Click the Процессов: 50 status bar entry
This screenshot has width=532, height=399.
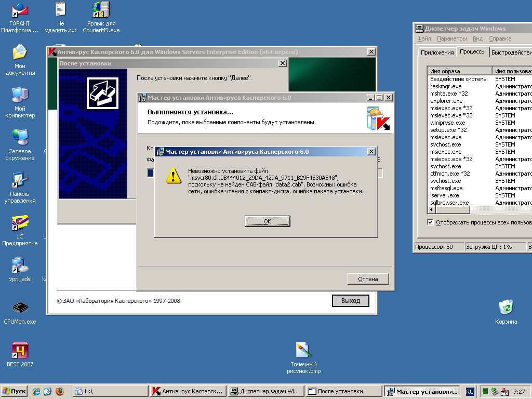coord(438,247)
